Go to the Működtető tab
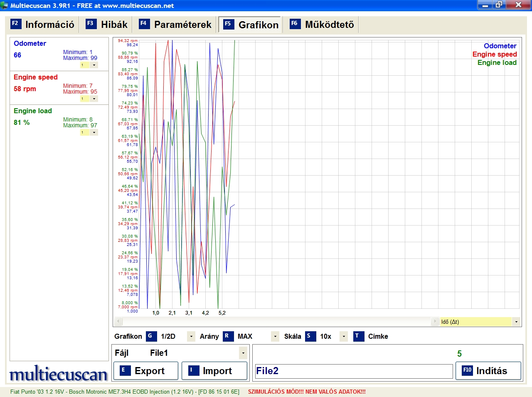Viewport: 532px width, 397px height. coord(322,25)
